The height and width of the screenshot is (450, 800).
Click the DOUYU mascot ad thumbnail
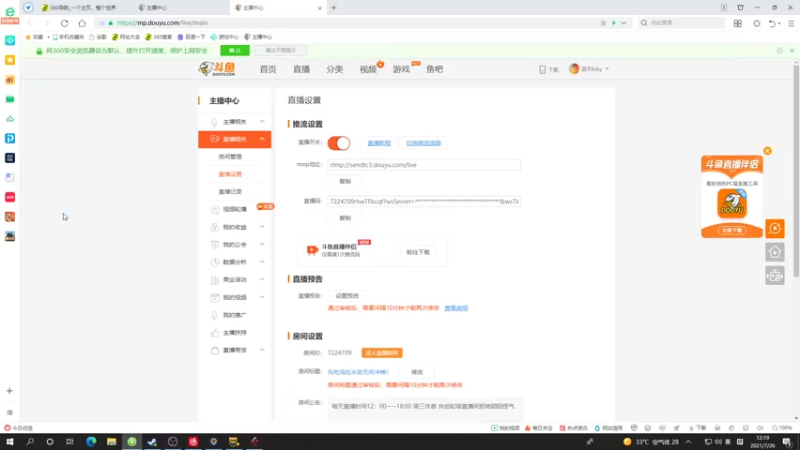[x=732, y=204]
